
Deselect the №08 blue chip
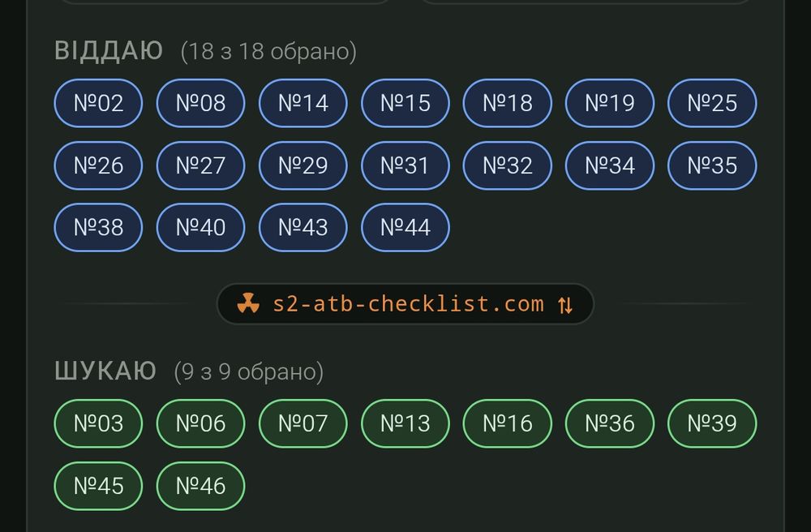pyautogui.click(x=200, y=103)
